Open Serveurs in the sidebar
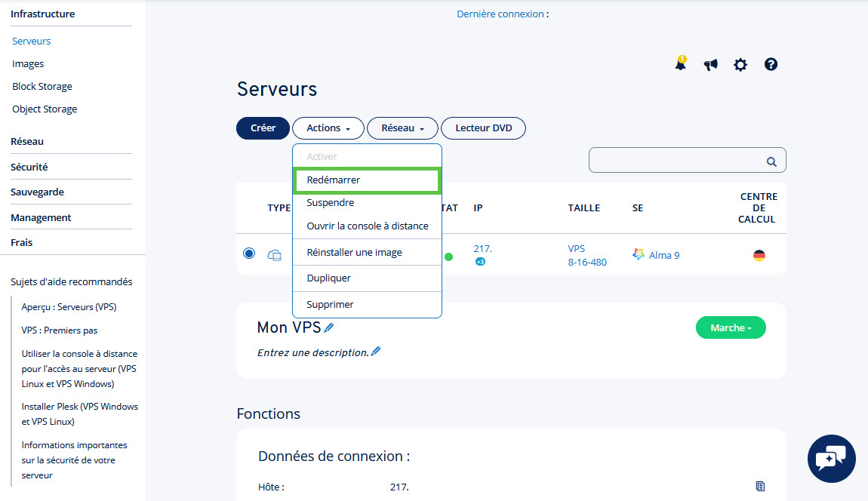 coord(32,41)
